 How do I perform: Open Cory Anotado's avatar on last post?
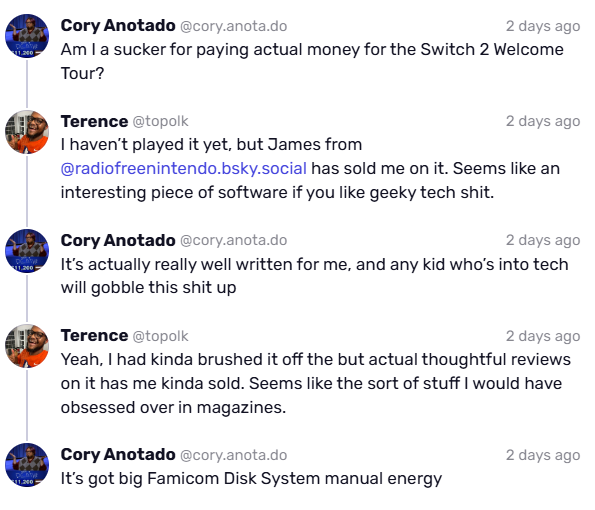click(x=27, y=465)
